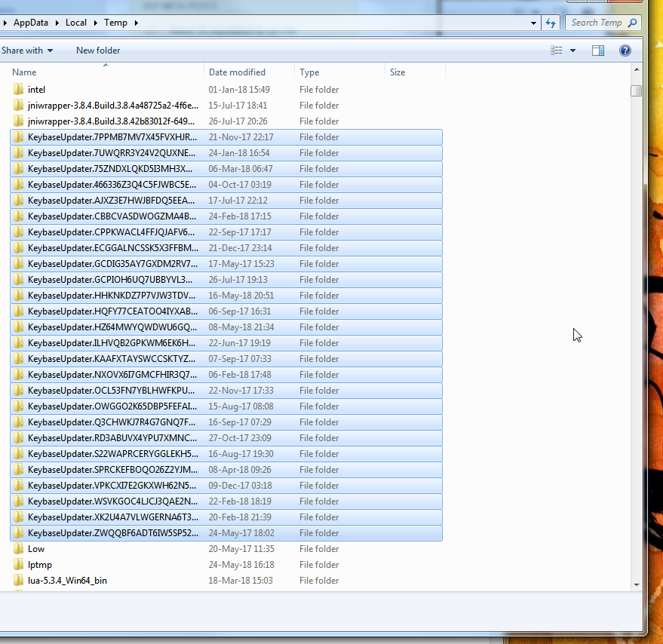
Task: Select KeybaseUpdater.466336Z3Q4C5FJWBC5E folder
Action: 226,185
